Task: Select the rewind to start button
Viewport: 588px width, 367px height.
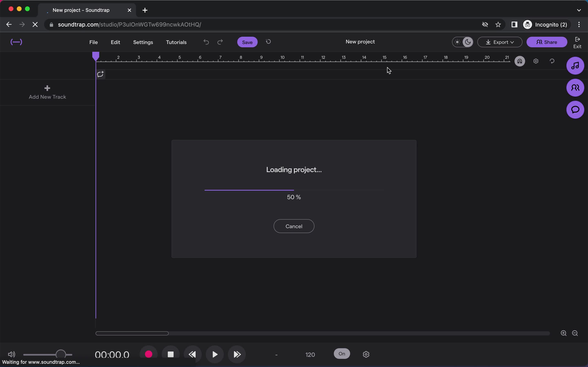Action: (x=192, y=354)
